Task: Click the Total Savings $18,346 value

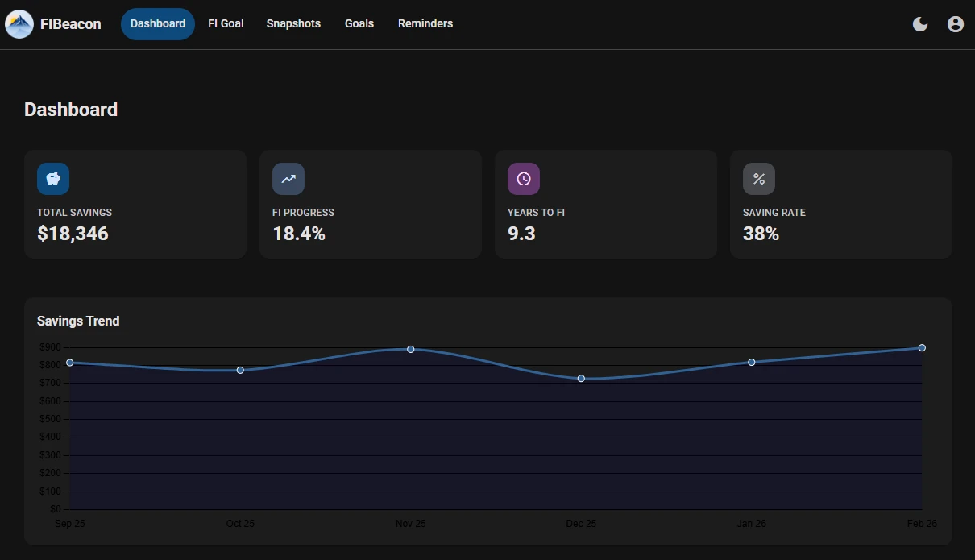Action: (73, 234)
